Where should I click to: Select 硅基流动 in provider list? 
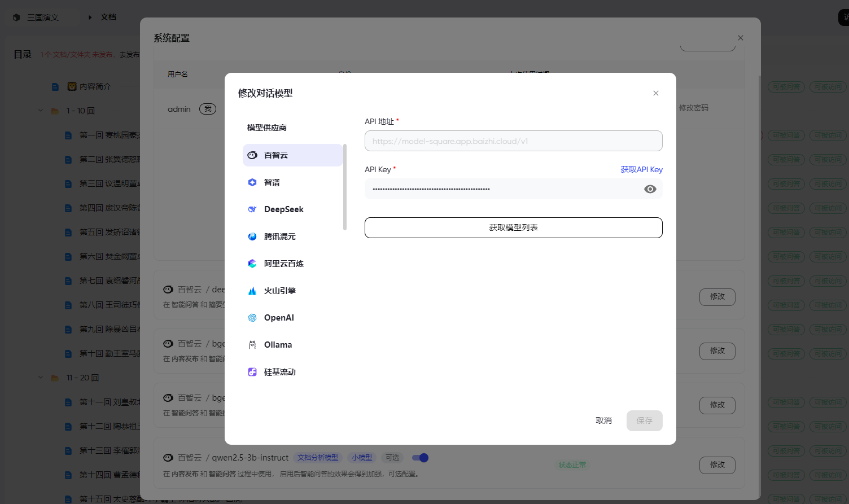[292, 372]
